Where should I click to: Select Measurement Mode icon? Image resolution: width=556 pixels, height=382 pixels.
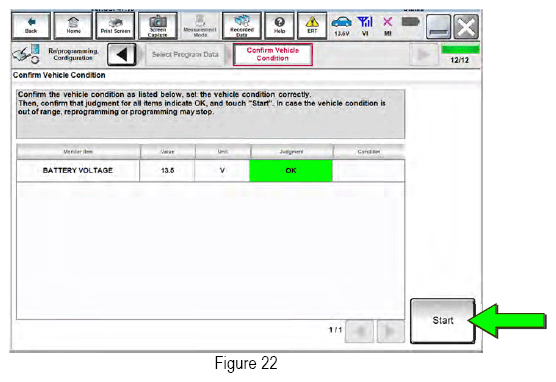coord(200,26)
